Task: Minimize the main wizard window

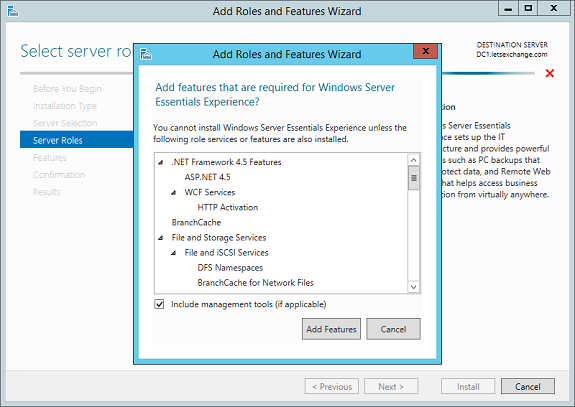Action: click(508, 8)
